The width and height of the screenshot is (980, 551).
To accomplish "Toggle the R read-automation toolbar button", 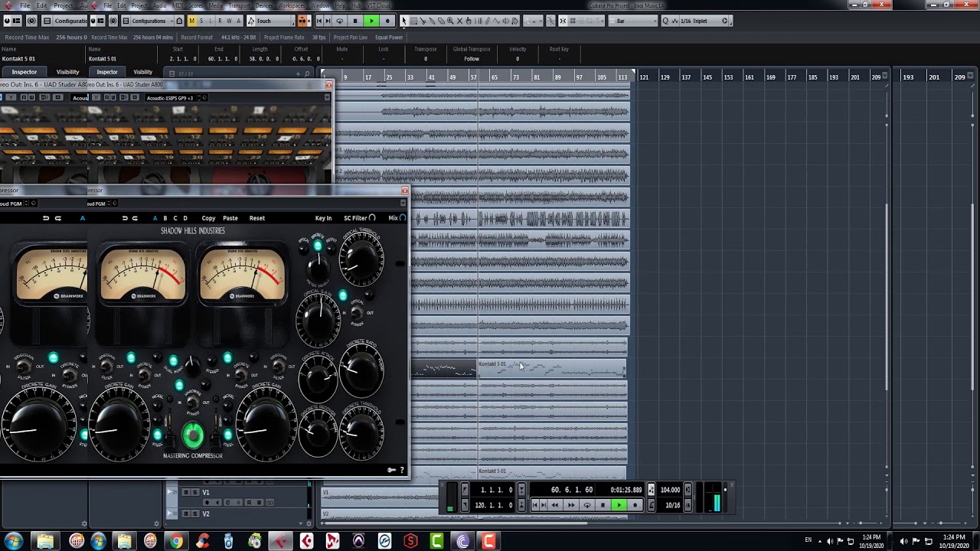I will tap(220, 21).
